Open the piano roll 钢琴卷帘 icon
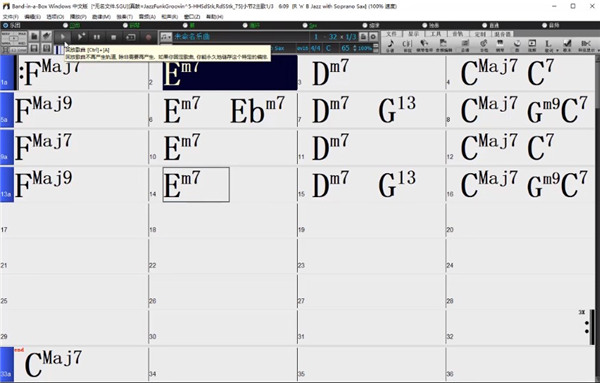The height and width of the screenshot is (383, 600). [x=424, y=45]
